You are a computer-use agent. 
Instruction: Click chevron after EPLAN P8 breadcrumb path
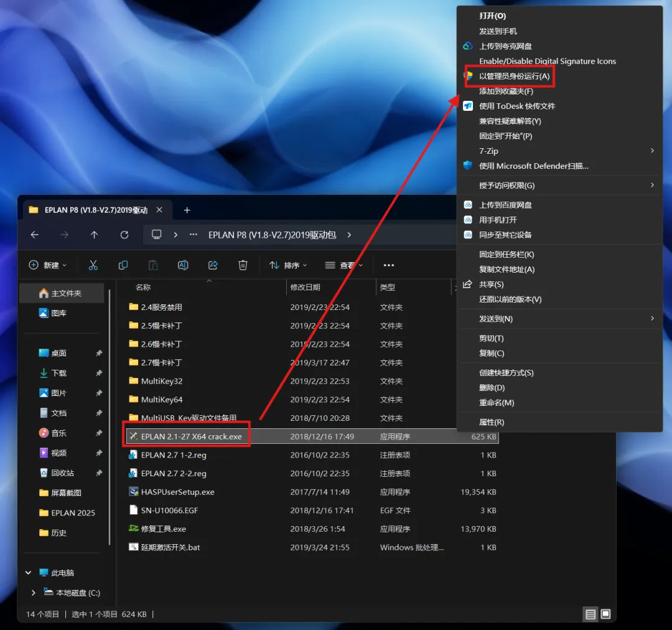(349, 235)
